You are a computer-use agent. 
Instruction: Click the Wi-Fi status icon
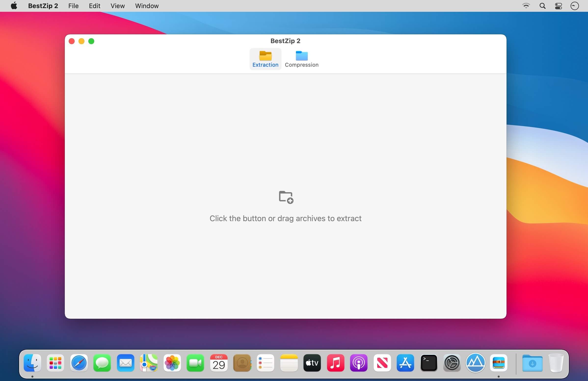(x=526, y=6)
